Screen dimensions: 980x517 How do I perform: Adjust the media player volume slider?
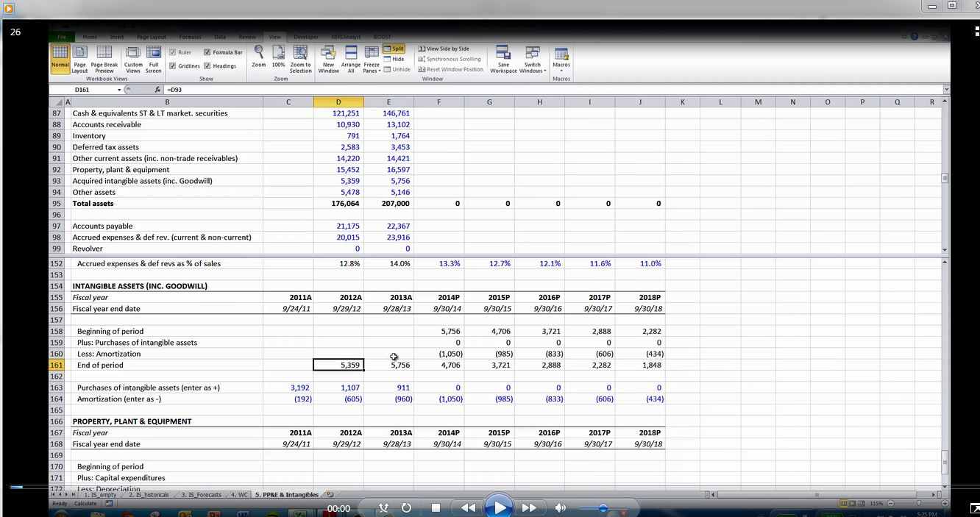coord(603,508)
